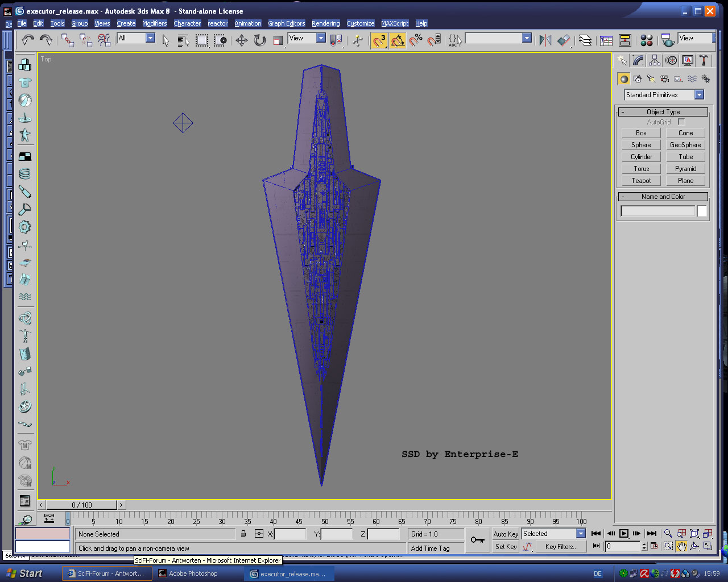Click the object color swatch
This screenshot has width=728, height=582.
pyautogui.click(x=702, y=211)
